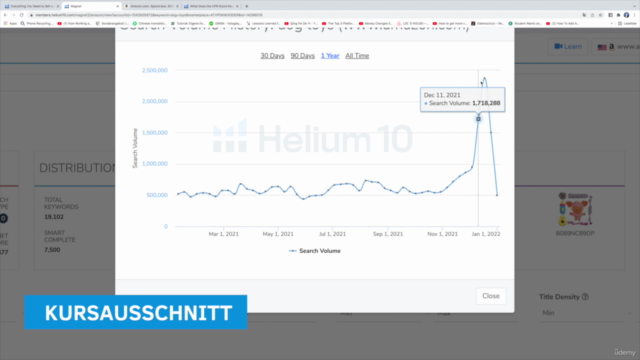Open the browser profile avatar

[627, 15]
